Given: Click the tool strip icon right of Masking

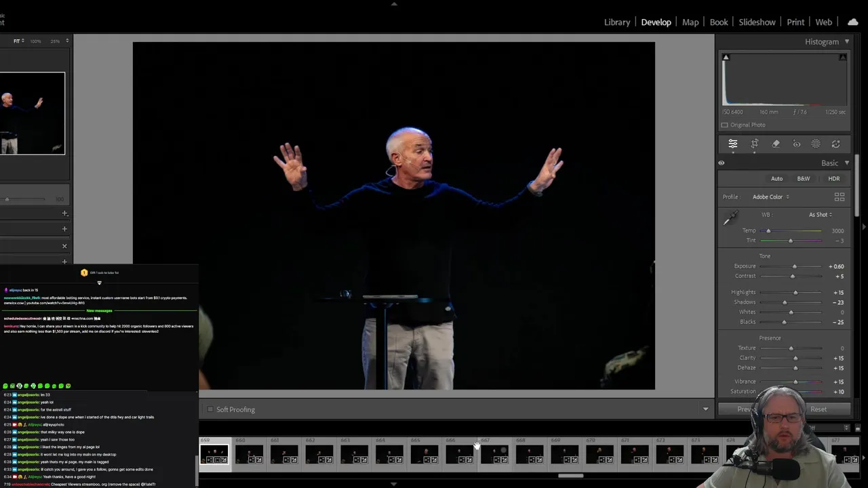Looking at the screenshot, I should coord(836,144).
